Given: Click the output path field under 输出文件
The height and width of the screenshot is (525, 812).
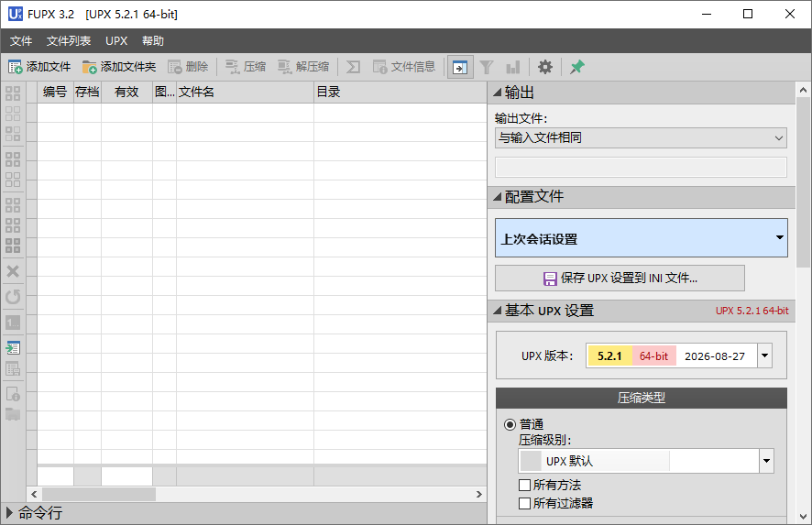Looking at the screenshot, I should (641, 168).
